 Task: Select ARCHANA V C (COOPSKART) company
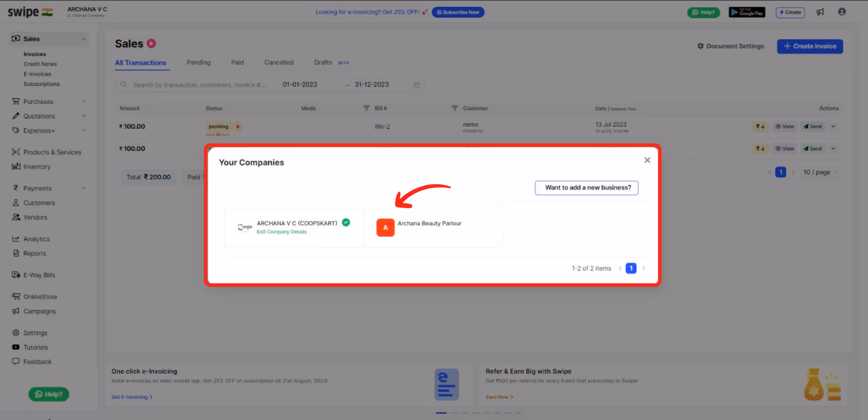[294, 228]
